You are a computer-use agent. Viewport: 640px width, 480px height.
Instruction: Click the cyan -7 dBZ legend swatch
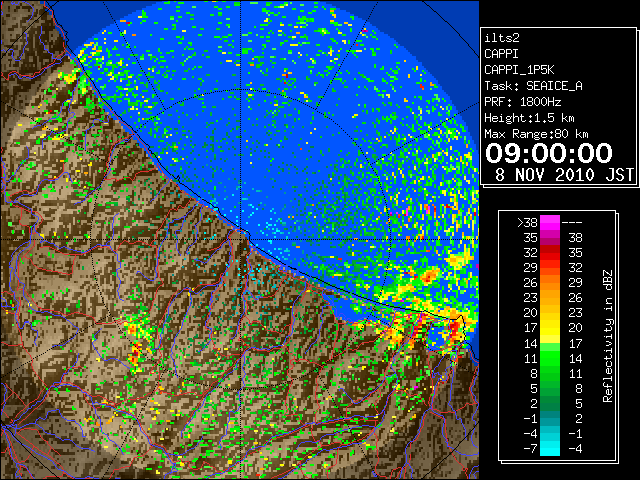click(x=550, y=448)
